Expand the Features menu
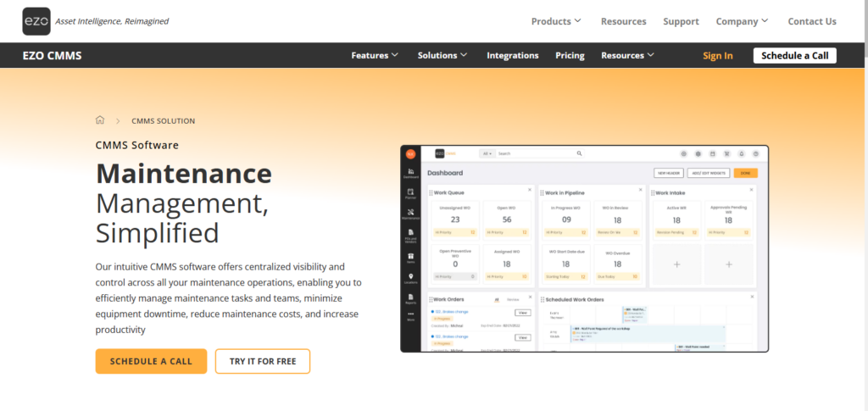 coord(375,55)
